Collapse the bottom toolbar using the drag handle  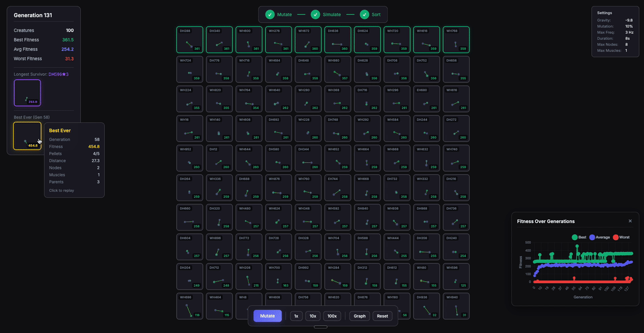(320, 327)
